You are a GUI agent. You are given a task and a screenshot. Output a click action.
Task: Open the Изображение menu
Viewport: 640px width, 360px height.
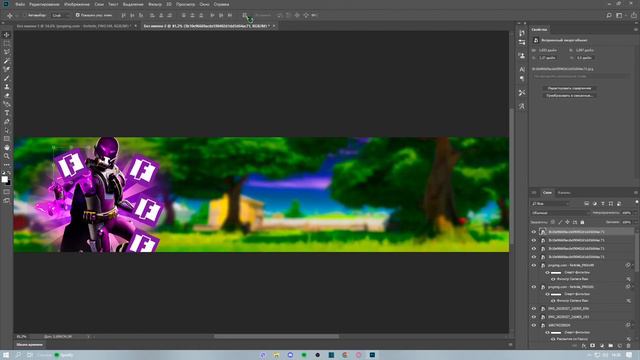pos(77,4)
